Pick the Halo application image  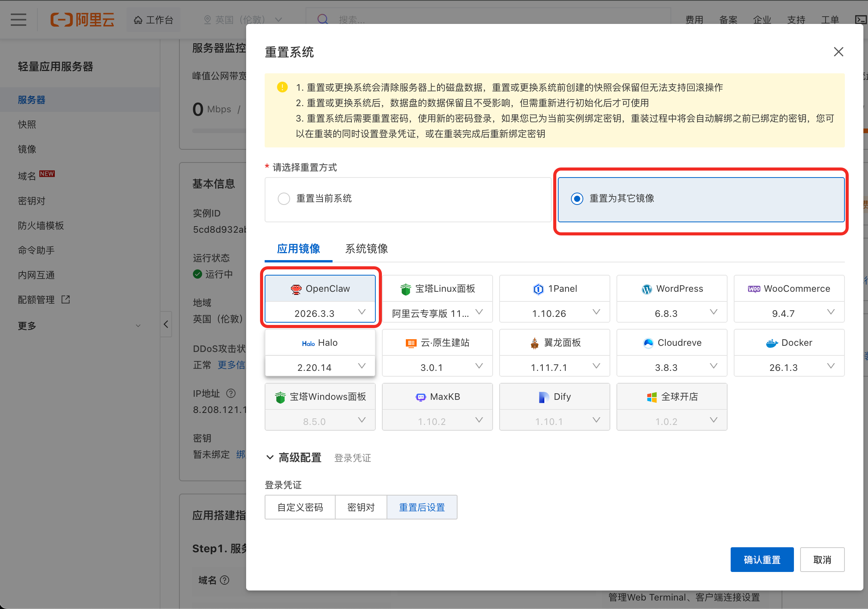pos(320,343)
